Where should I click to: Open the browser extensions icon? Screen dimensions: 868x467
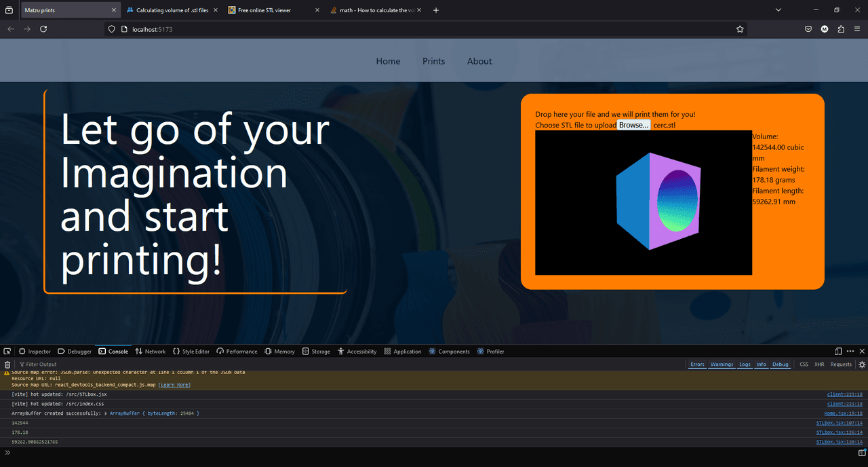842,29
